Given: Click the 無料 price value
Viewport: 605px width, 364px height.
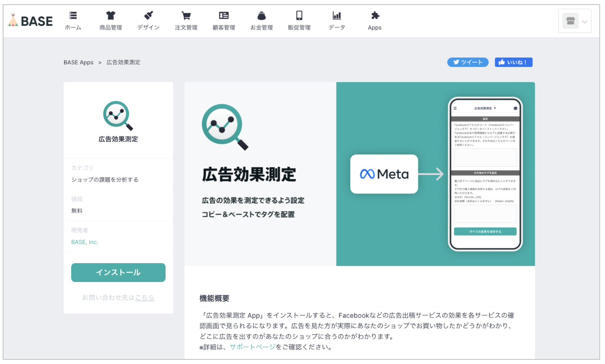Looking at the screenshot, I should click(x=77, y=211).
